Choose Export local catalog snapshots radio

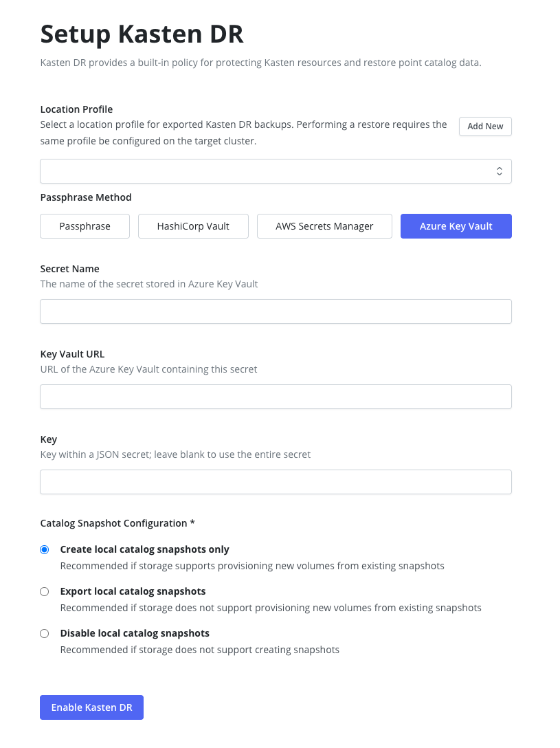45,591
